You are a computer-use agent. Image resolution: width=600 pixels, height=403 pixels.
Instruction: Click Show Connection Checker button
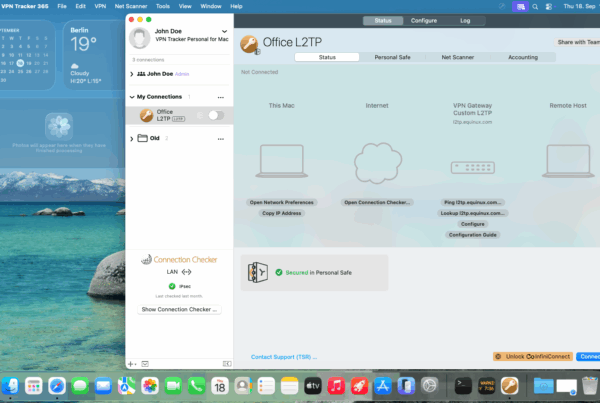click(x=179, y=310)
